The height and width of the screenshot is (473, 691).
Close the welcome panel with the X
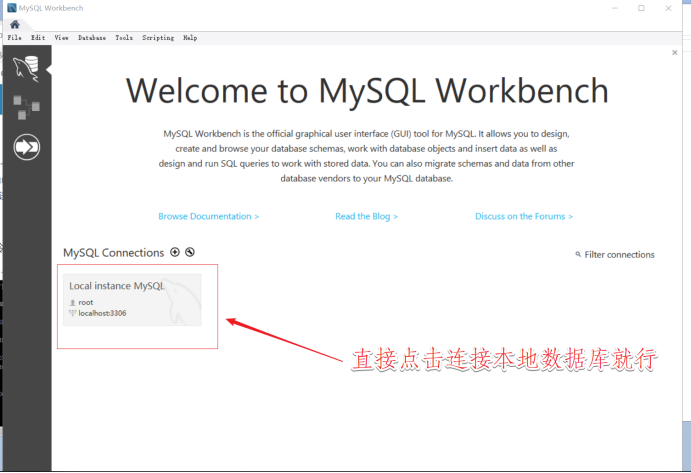pyautogui.click(x=674, y=52)
